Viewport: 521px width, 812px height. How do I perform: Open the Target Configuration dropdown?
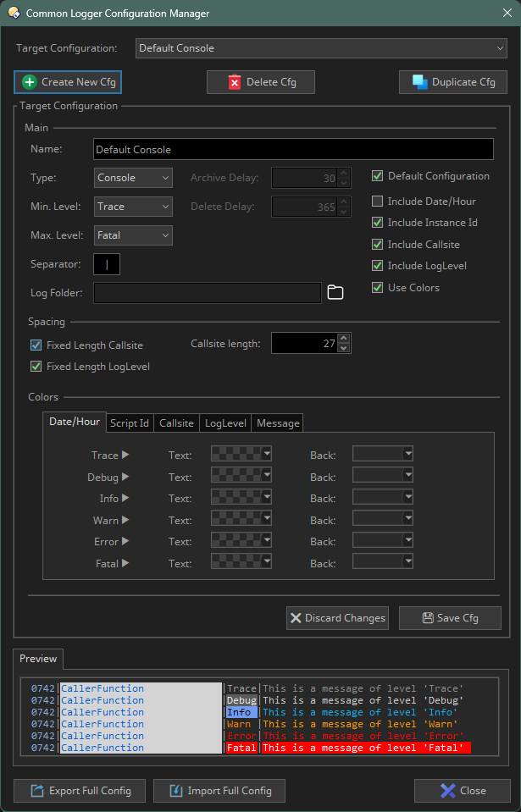pos(321,48)
